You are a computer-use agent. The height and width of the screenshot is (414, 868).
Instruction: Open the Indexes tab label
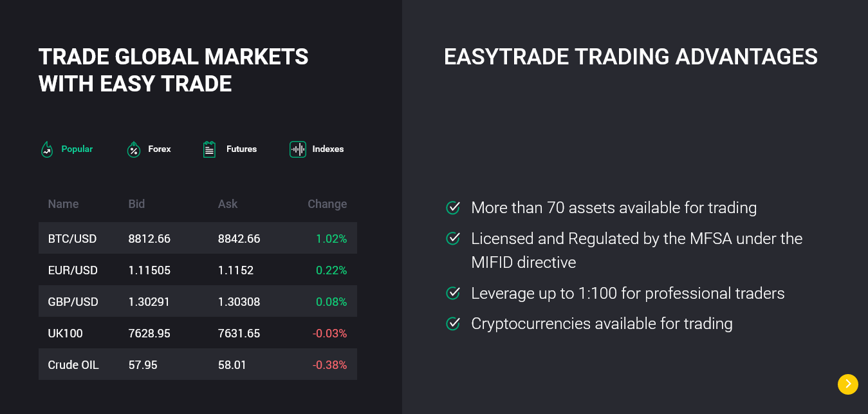point(328,149)
